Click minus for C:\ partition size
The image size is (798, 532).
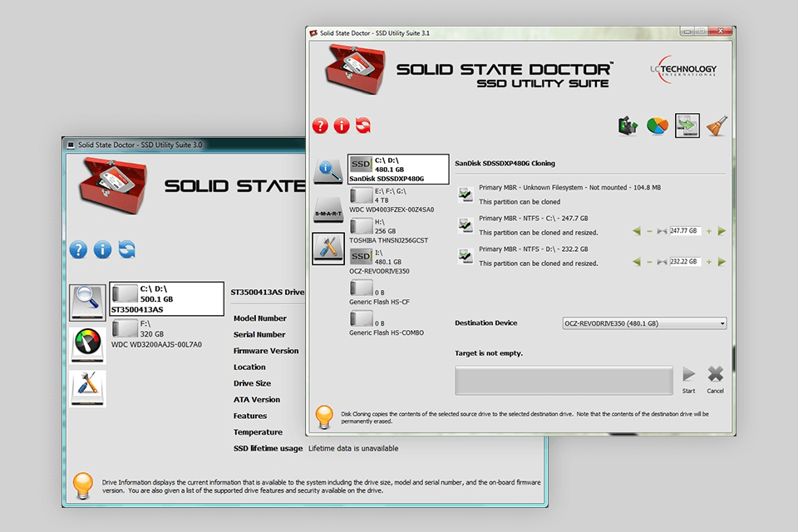(x=649, y=231)
